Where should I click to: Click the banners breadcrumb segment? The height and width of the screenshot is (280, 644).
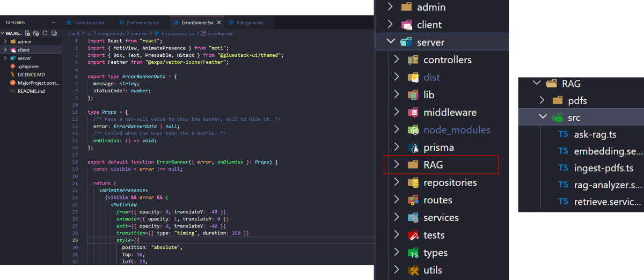138,33
